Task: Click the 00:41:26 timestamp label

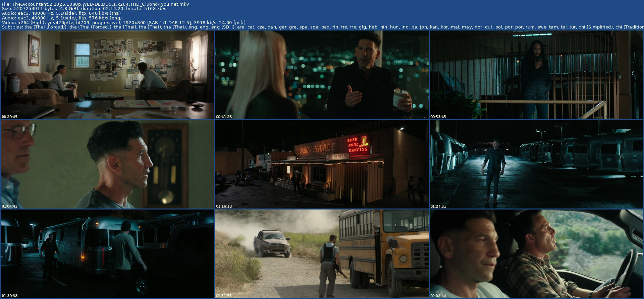Action: tap(224, 117)
